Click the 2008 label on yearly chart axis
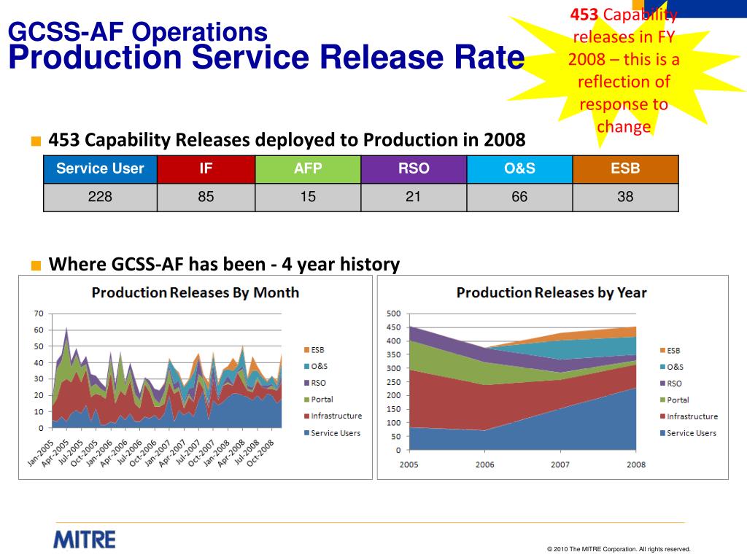This screenshot has height=560, width=747. 636,464
